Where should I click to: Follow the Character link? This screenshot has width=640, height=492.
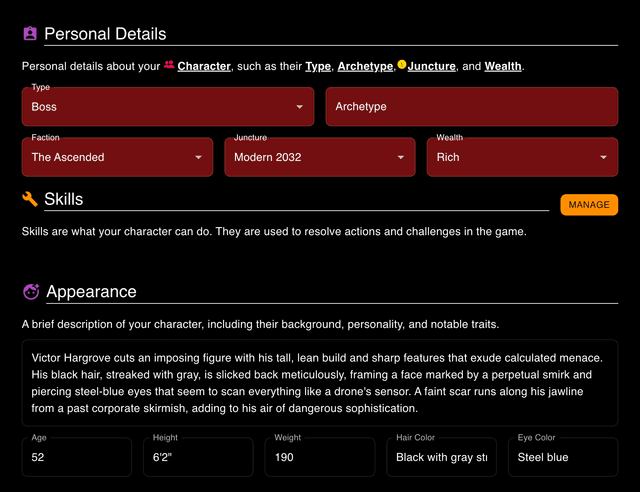coord(204,67)
